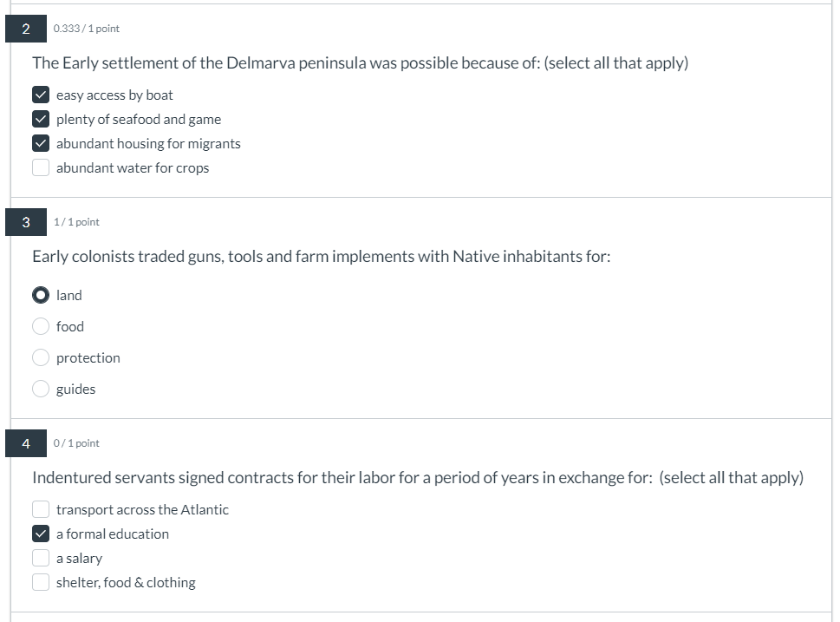Click the question 3 number badge
840x622 pixels.
(26, 222)
